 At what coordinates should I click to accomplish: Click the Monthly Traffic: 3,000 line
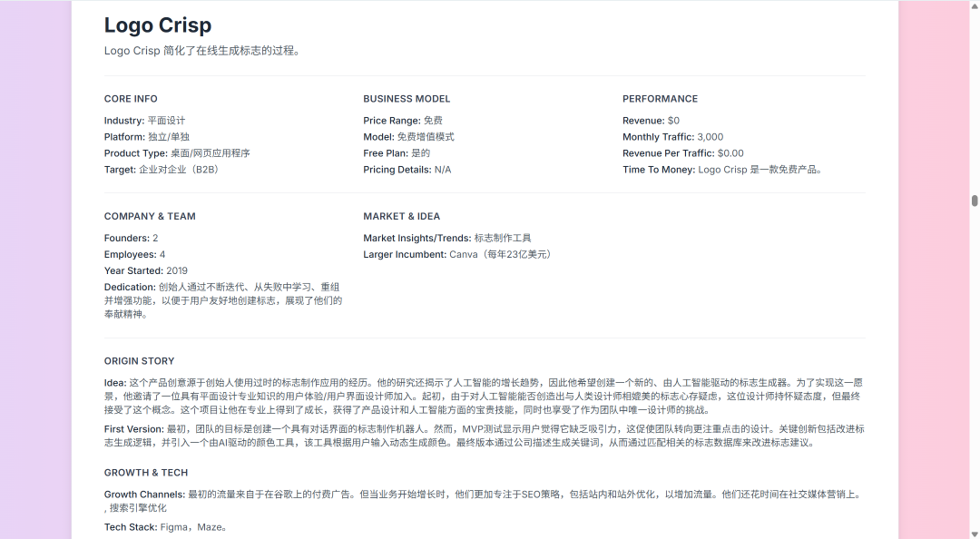(673, 137)
